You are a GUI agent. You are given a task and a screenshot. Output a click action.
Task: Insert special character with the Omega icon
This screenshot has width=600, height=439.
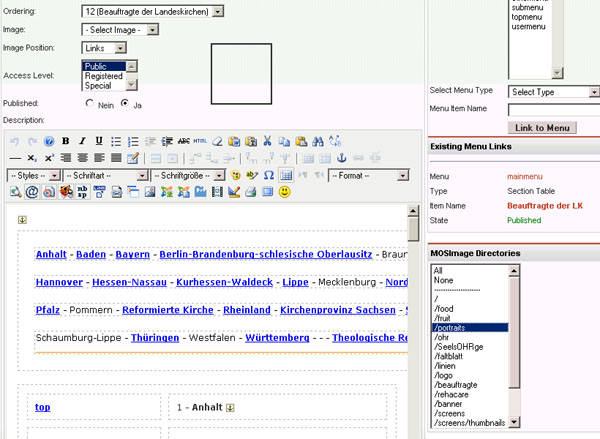[x=269, y=175]
